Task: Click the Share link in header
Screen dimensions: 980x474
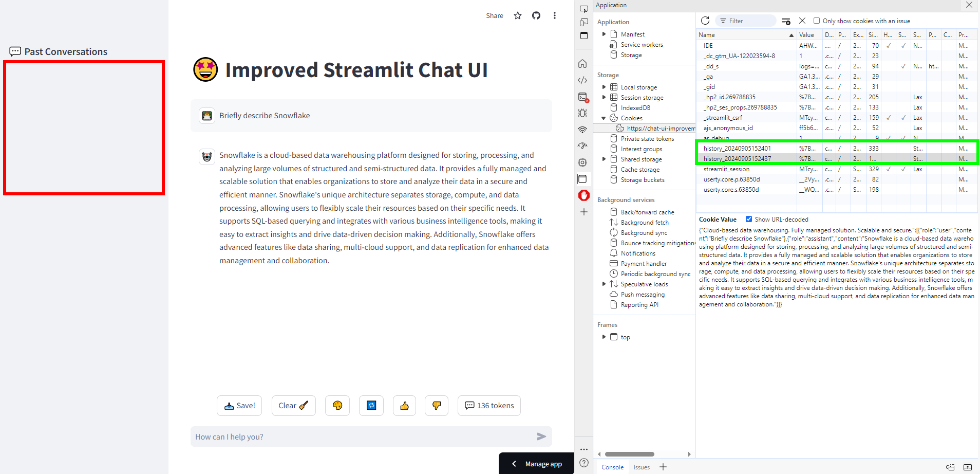Action: [495, 15]
